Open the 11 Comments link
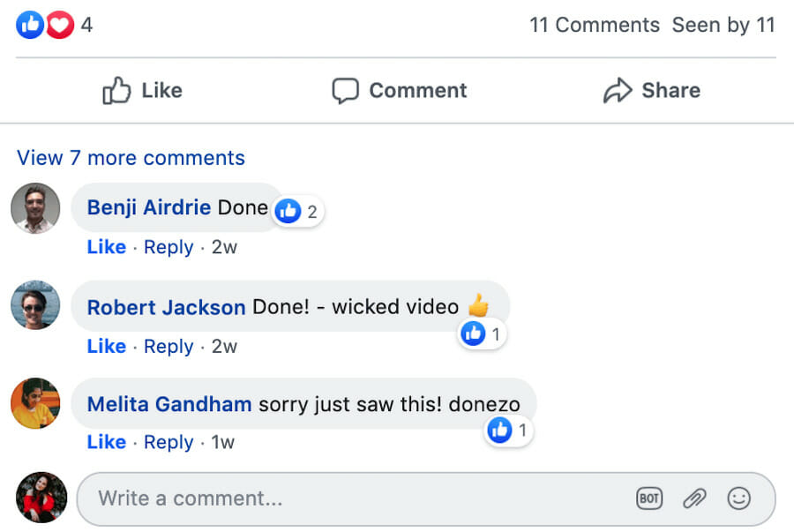The width and height of the screenshot is (794, 532). pyautogui.click(x=595, y=25)
